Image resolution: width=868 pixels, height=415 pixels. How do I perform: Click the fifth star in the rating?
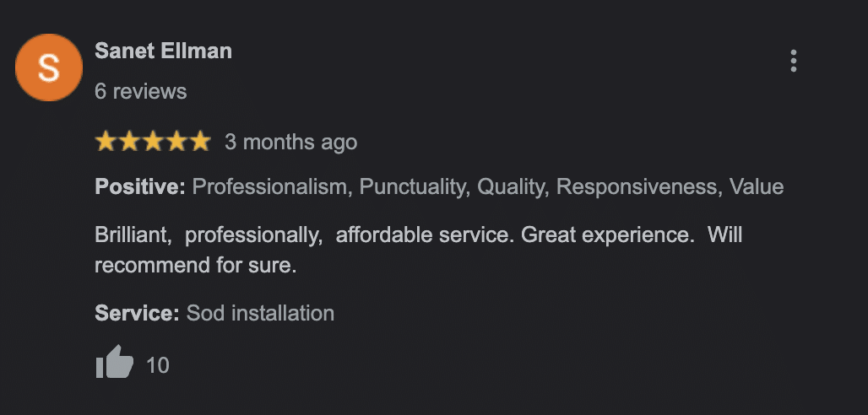click(x=200, y=142)
